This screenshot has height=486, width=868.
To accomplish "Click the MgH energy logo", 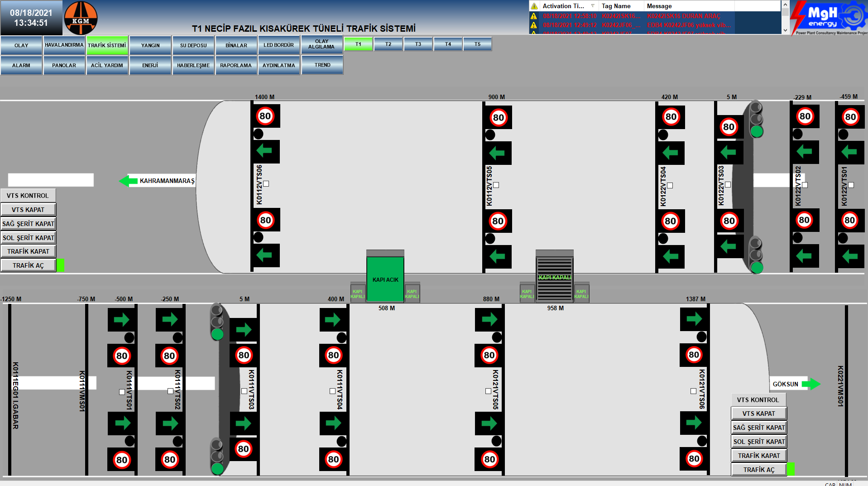I will [829, 17].
